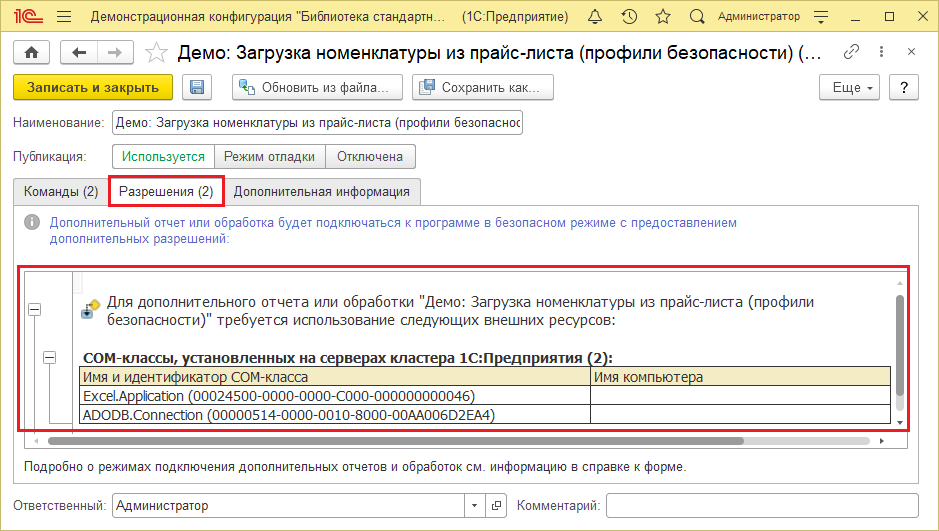
Task: Open the form's three-dot menu
Action: point(881,52)
